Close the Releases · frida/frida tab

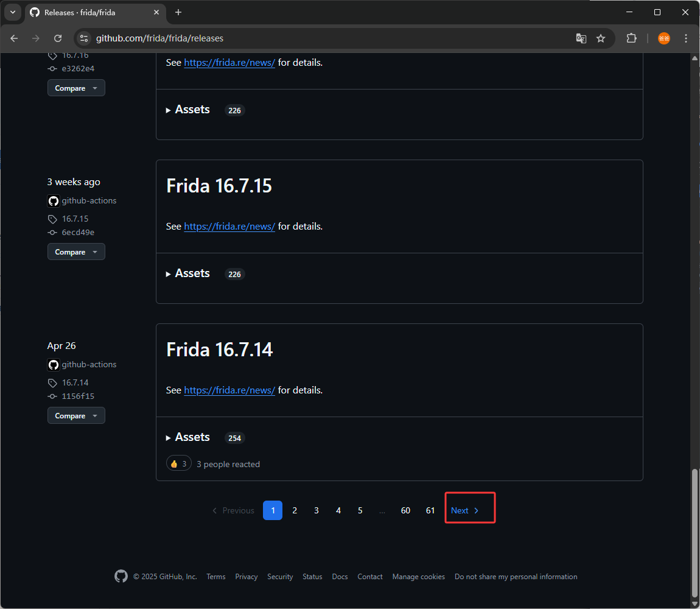click(156, 13)
